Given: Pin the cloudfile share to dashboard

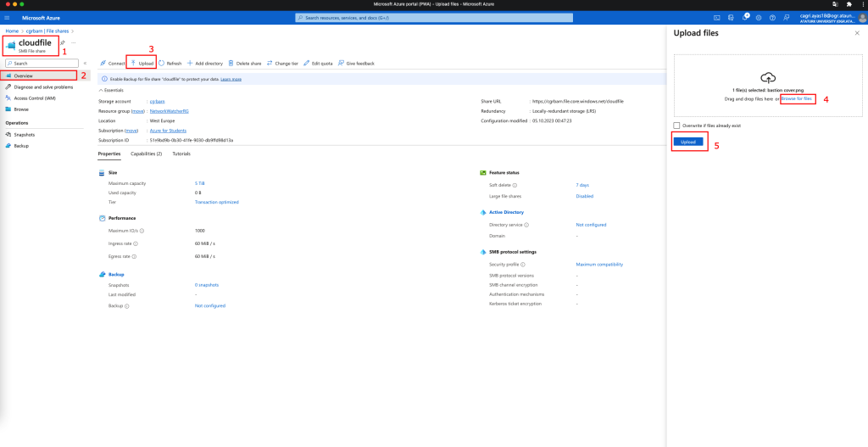Looking at the screenshot, I should point(63,42).
